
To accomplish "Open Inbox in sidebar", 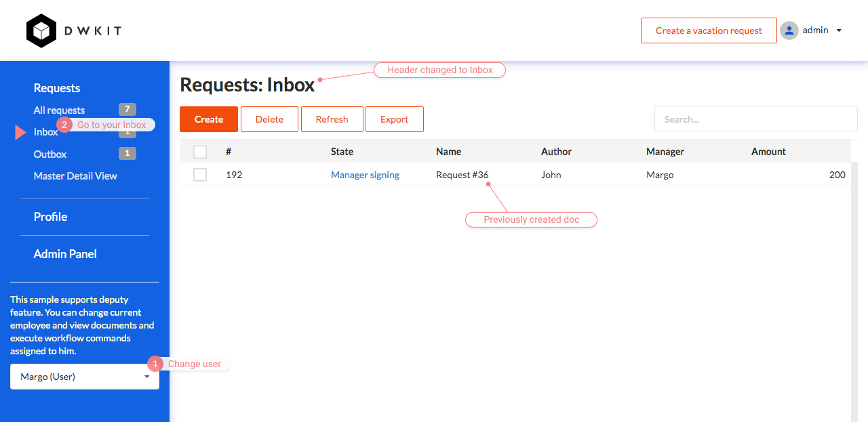I will point(45,132).
